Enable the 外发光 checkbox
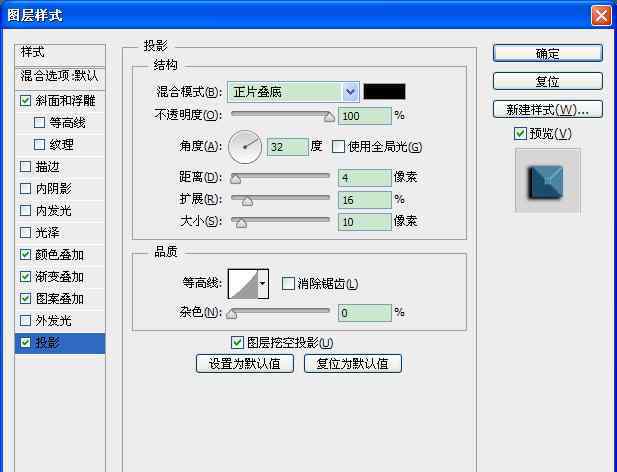617x472 pixels. click(26, 321)
